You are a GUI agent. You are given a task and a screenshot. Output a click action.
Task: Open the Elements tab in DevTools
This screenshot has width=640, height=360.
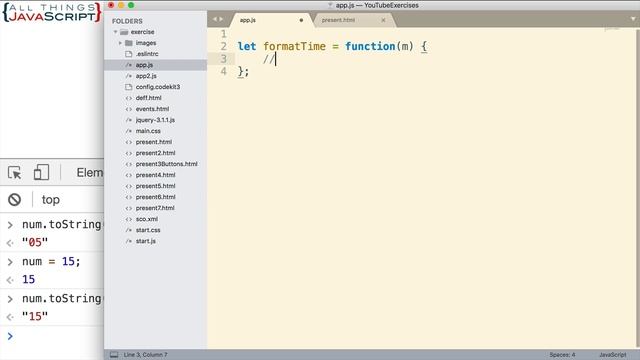click(90, 173)
